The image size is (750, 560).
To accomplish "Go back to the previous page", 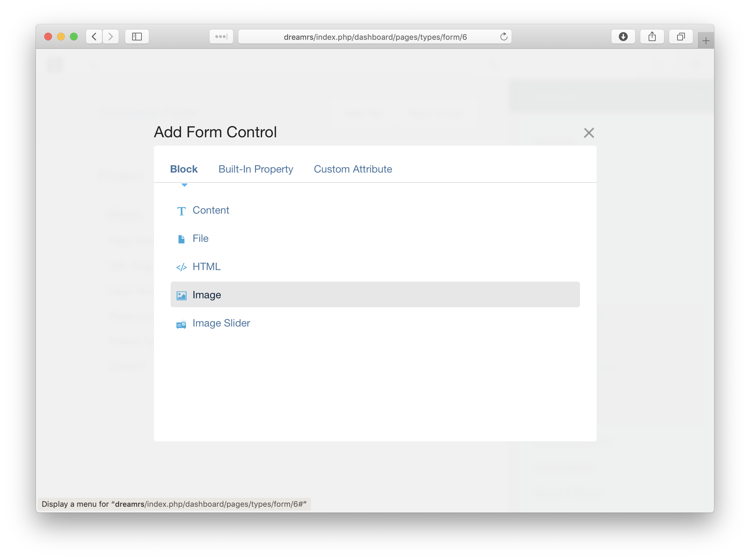I will [94, 37].
